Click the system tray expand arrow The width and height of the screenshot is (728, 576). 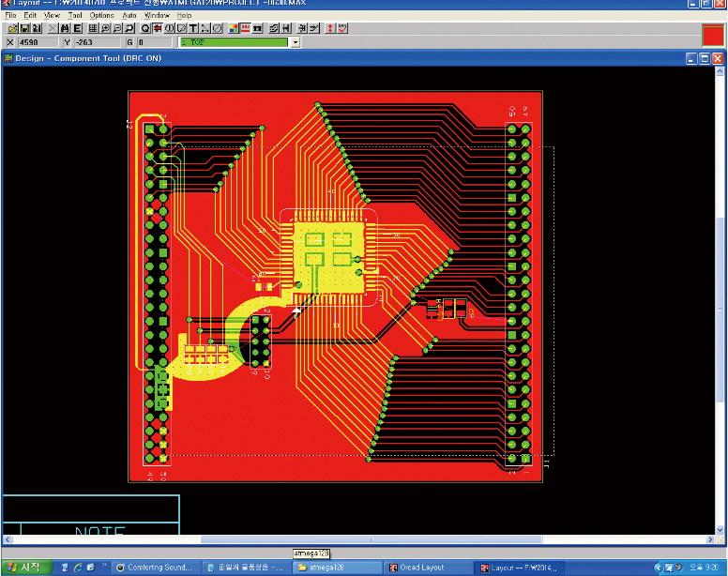tap(658, 568)
